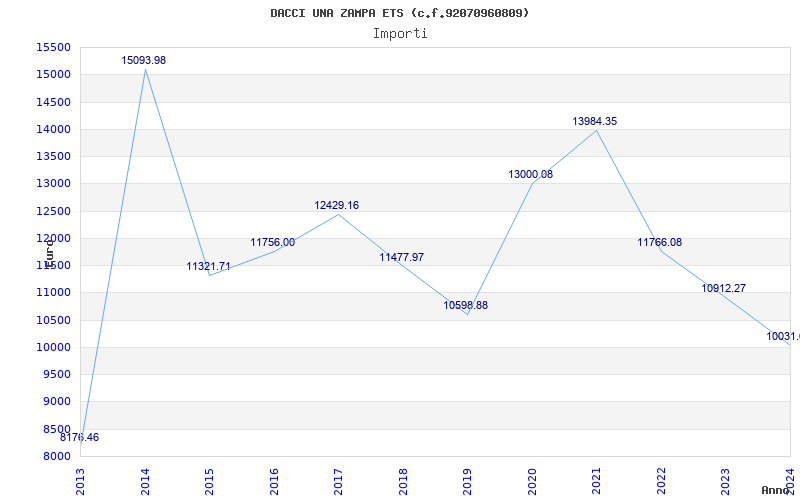Select the 12500 y-axis tick label
Screen dimensions: 800x500
point(53,211)
